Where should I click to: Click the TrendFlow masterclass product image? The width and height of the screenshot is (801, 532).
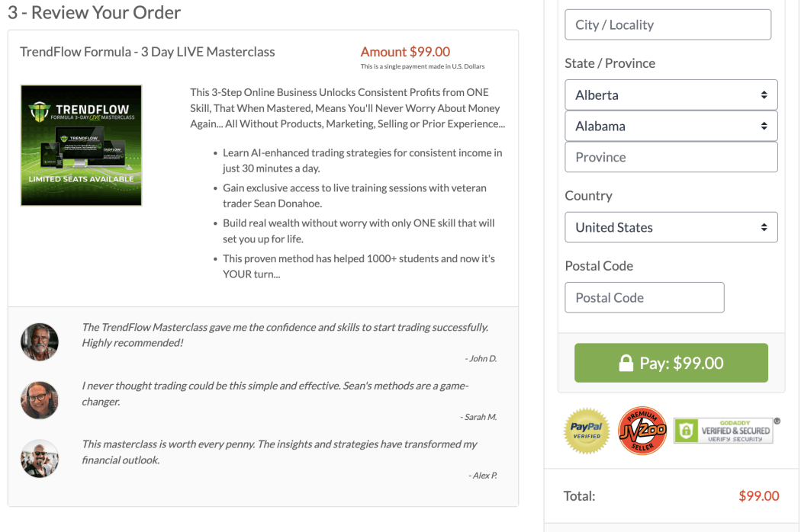pos(81,145)
